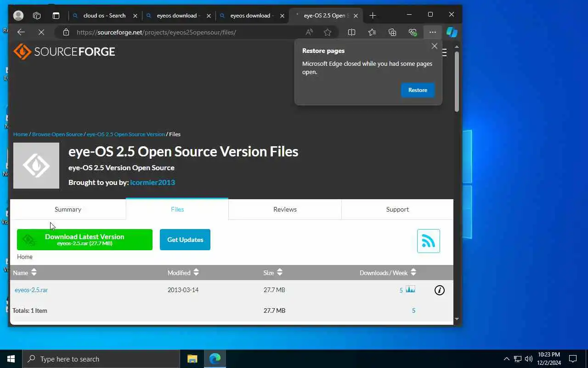Open the Support tab
Image resolution: width=588 pixels, height=368 pixels.
[x=397, y=209]
